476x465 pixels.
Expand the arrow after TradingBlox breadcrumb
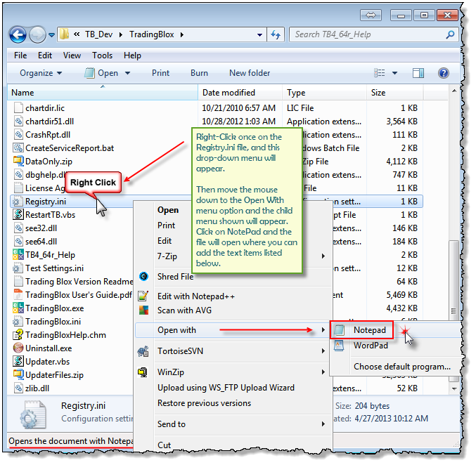click(182, 34)
